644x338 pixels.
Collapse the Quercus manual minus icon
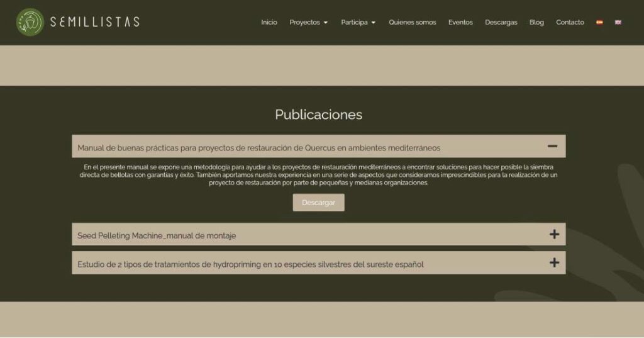tap(552, 146)
